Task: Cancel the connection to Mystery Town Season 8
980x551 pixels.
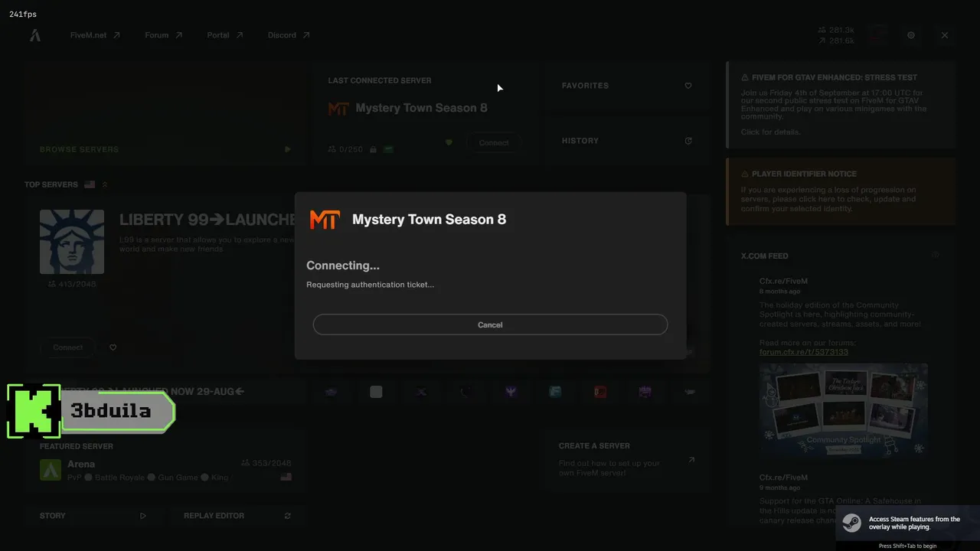Action: pyautogui.click(x=490, y=324)
